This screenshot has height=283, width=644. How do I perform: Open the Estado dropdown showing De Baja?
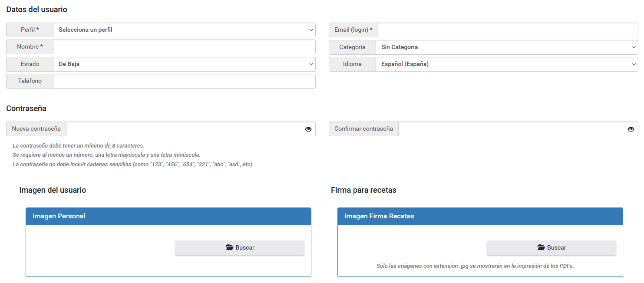click(x=184, y=64)
